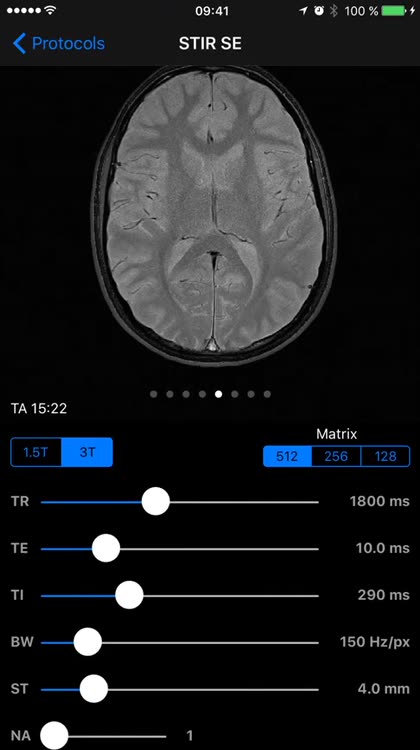420x750 pixels.
Task: Select the 3T field strength
Action: [88, 452]
